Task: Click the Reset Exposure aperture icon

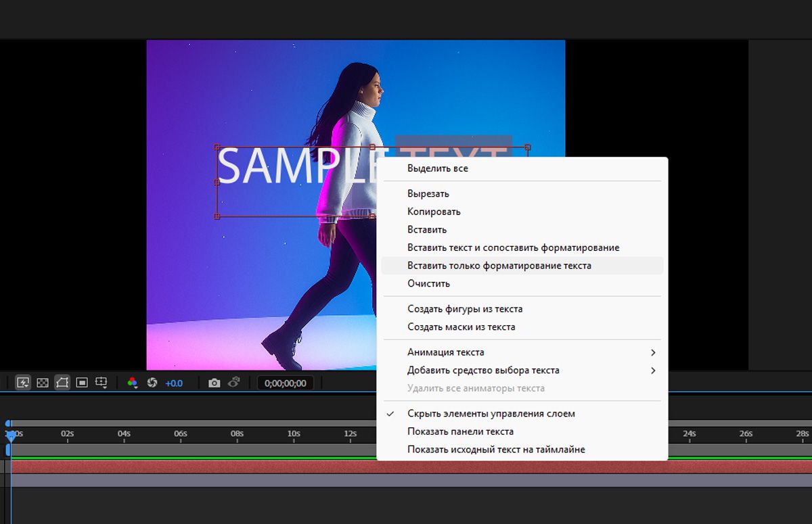Action: 152,383
